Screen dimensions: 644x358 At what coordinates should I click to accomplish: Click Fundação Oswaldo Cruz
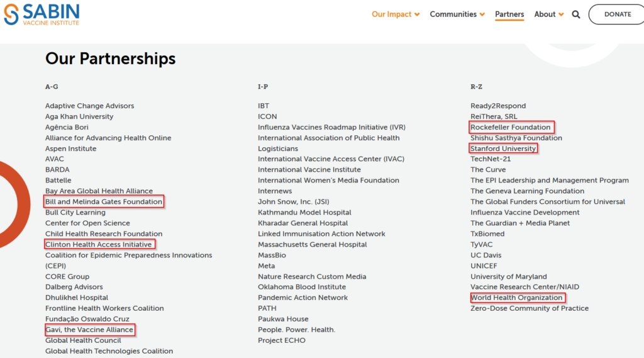(x=87, y=318)
